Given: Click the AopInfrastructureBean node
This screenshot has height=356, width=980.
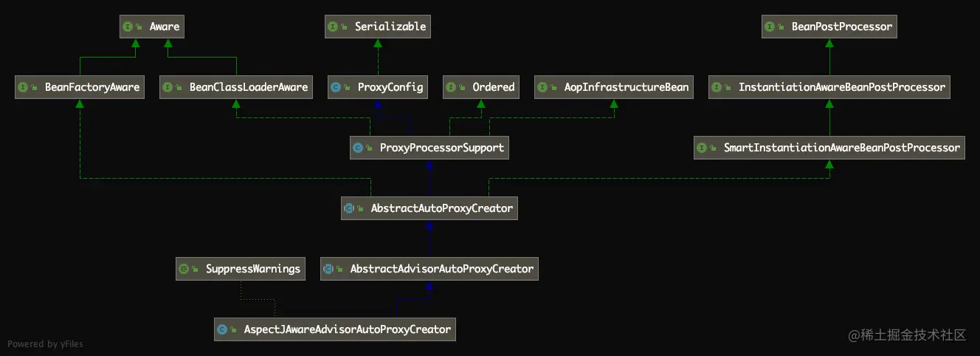Looking at the screenshot, I should click(x=613, y=87).
